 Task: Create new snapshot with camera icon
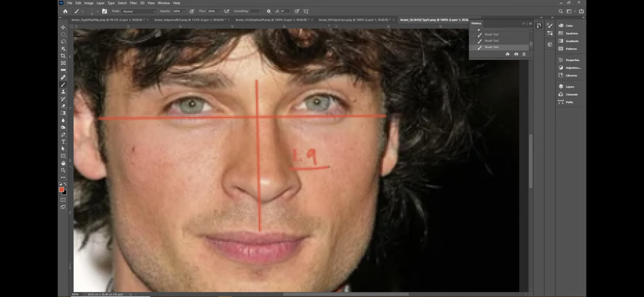[516, 54]
